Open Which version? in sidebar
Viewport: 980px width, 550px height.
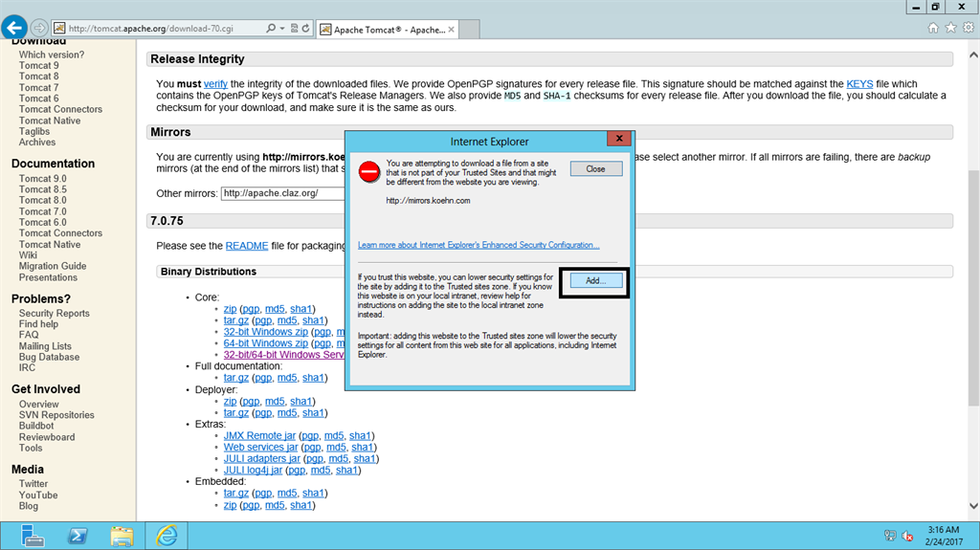[x=52, y=55]
